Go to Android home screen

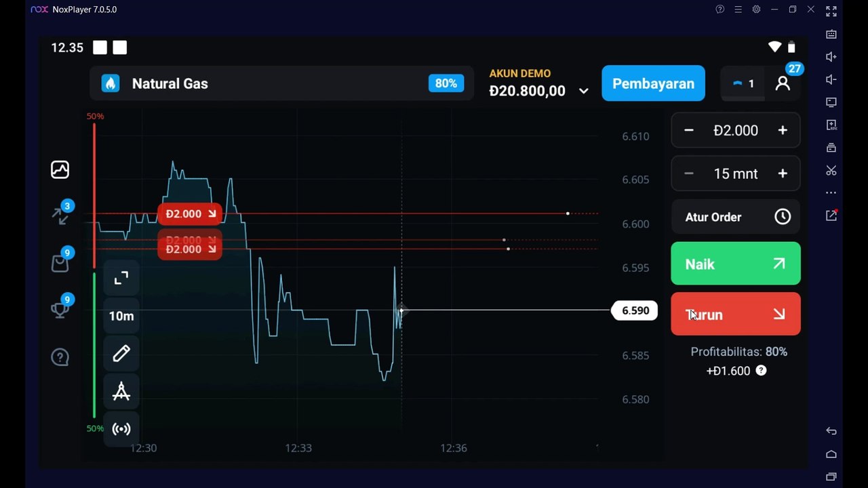coord(831,454)
